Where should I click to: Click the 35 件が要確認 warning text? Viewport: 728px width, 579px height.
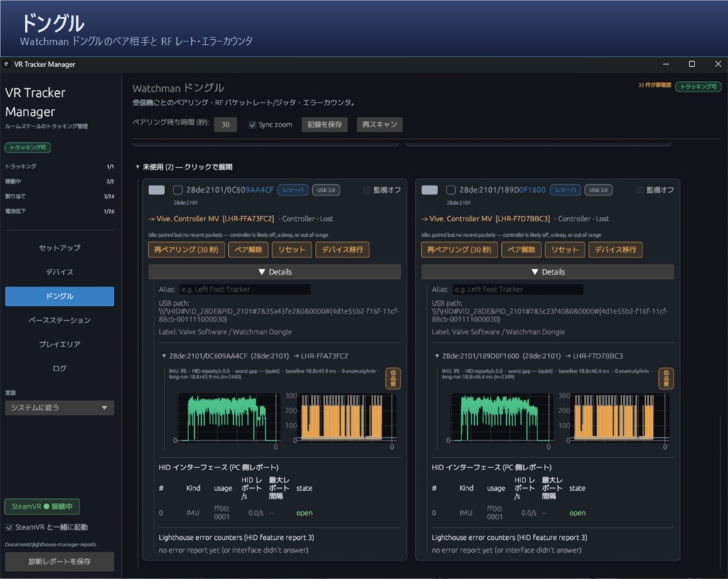(655, 85)
